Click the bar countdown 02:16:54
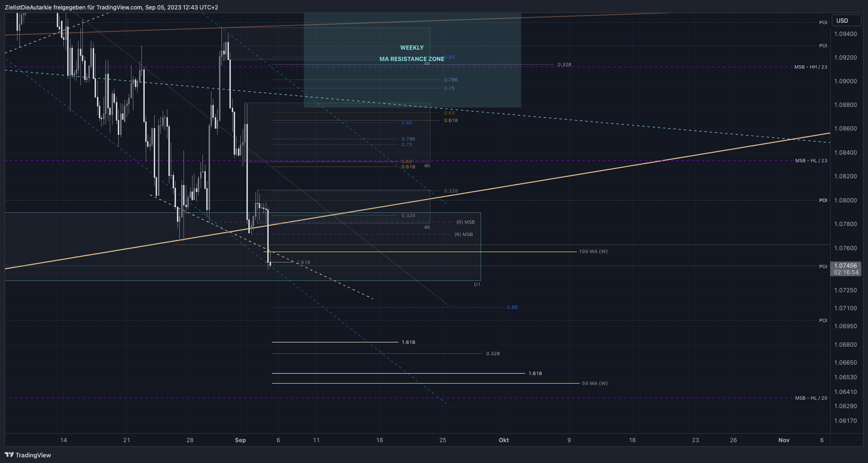 pos(846,272)
